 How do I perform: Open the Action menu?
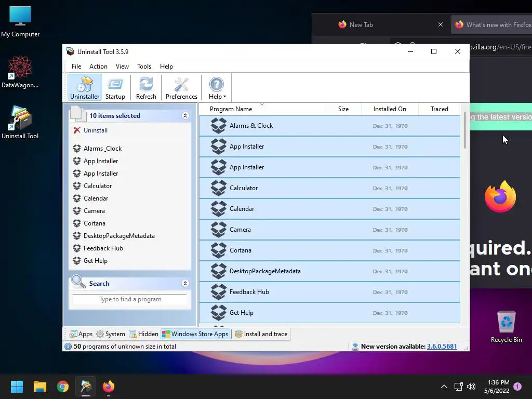pos(98,66)
